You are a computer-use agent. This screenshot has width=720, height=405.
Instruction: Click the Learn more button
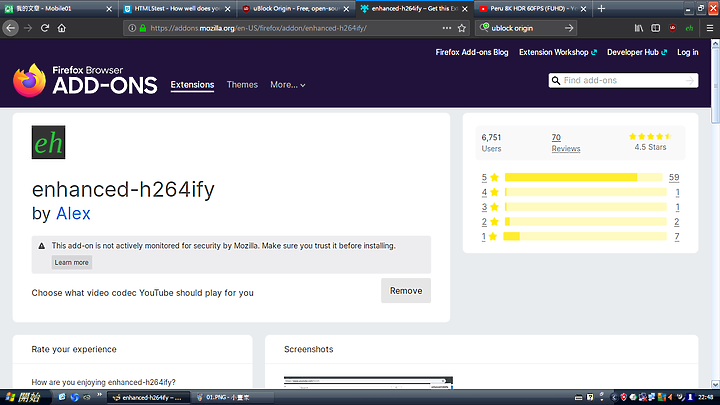pyautogui.click(x=72, y=263)
